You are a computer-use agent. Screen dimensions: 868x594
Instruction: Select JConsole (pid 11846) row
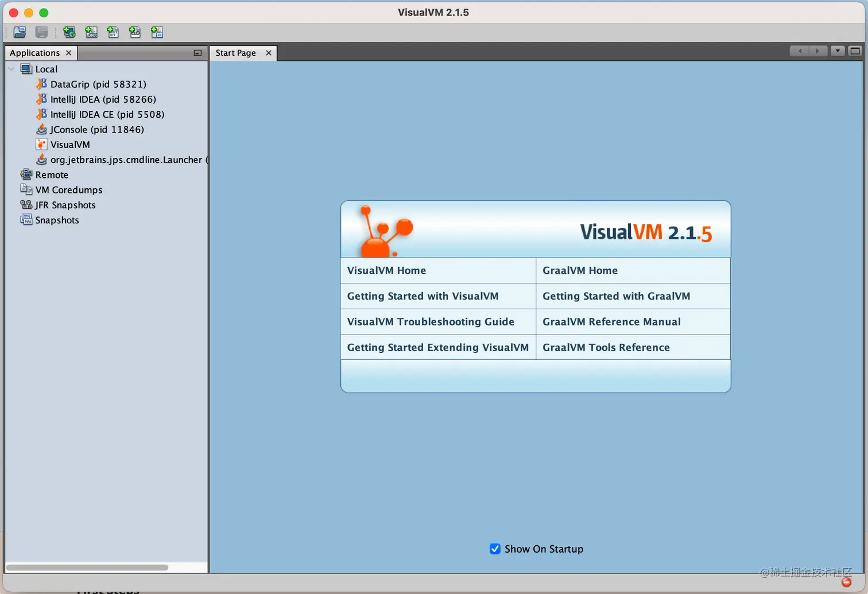tap(97, 129)
